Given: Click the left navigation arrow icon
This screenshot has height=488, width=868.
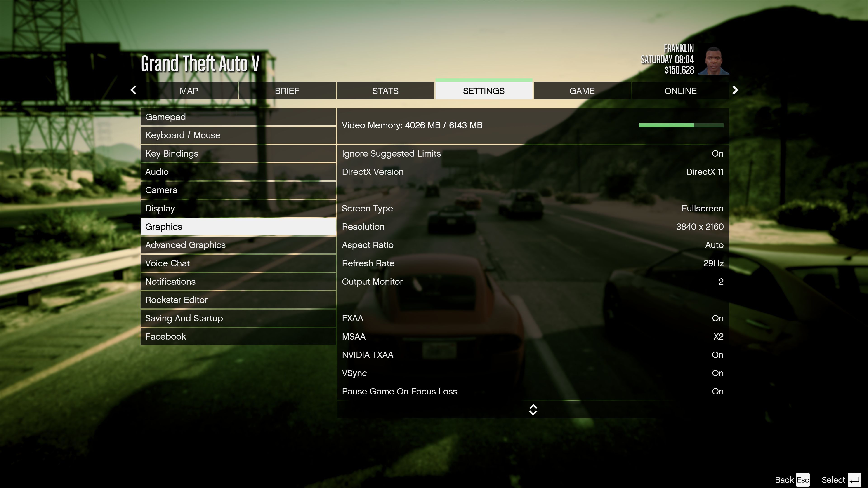Looking at the screenshot, I should click(134, 90).
